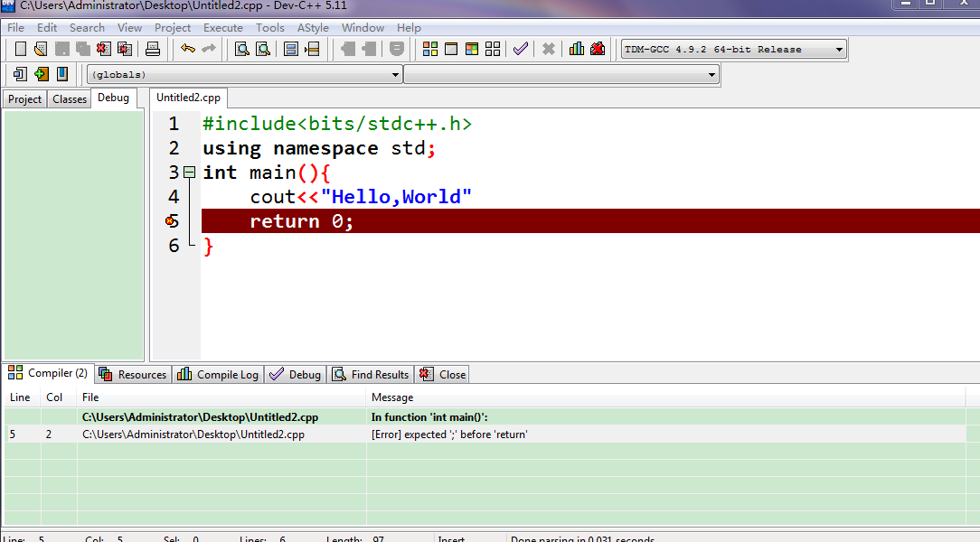The width and height of the screenshot is (980, 542).
Task: Collapse the main function fold marker
Action: click(189, 173)
